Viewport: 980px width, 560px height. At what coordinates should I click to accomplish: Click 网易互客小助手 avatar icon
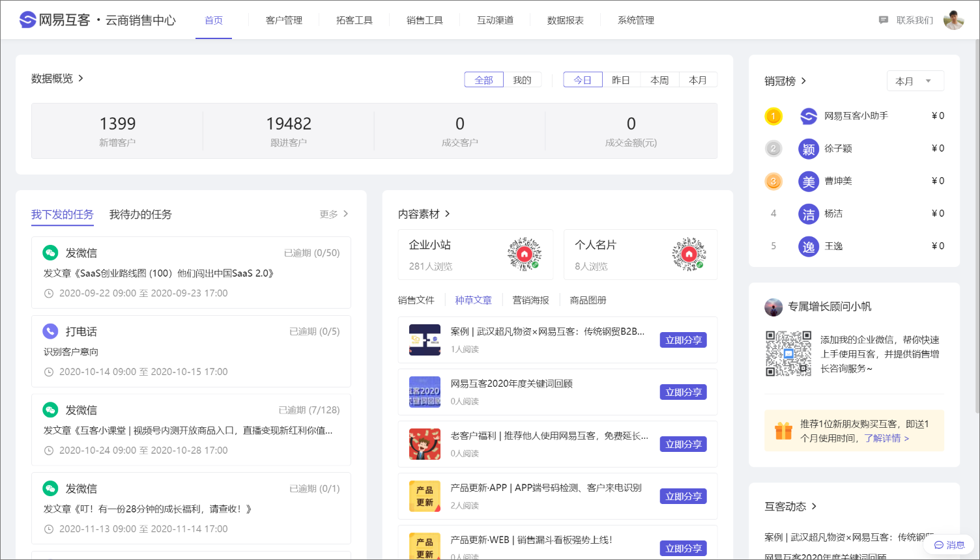click(809, 116)
